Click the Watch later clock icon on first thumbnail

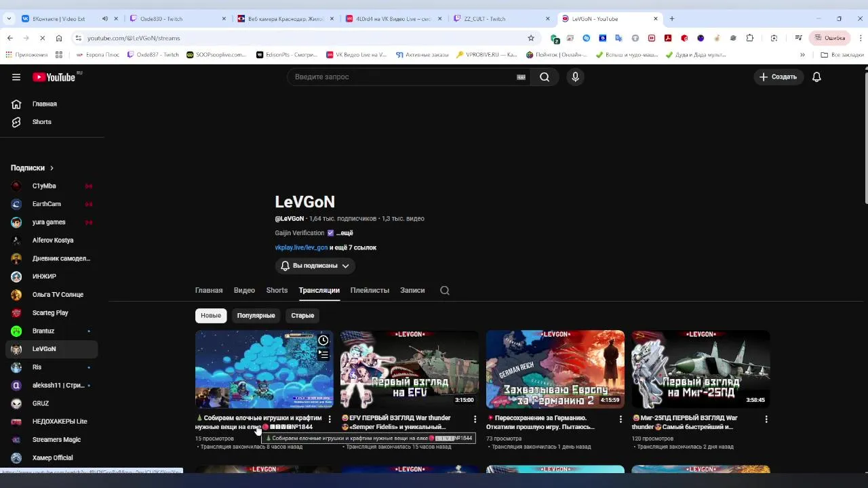pos(323,340)
